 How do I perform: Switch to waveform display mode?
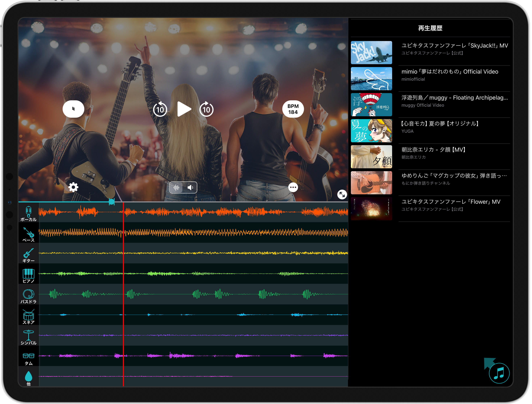pos(176,188)
